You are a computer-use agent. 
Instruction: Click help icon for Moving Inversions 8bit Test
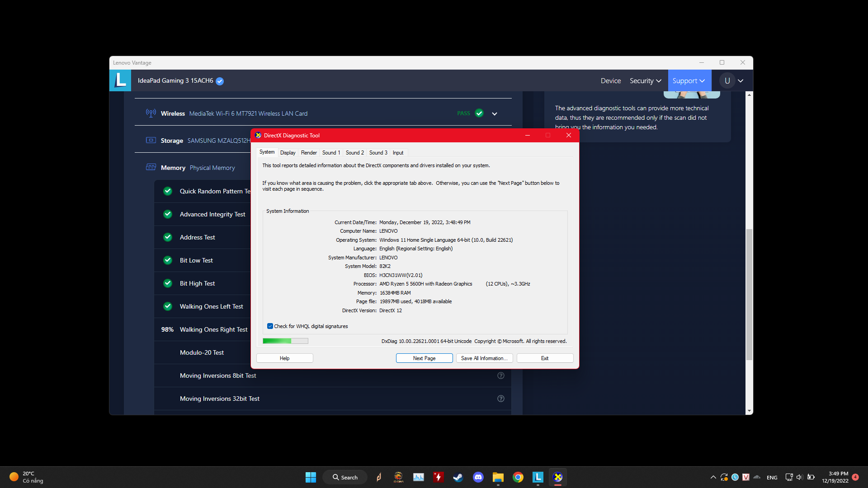point(500,375)
